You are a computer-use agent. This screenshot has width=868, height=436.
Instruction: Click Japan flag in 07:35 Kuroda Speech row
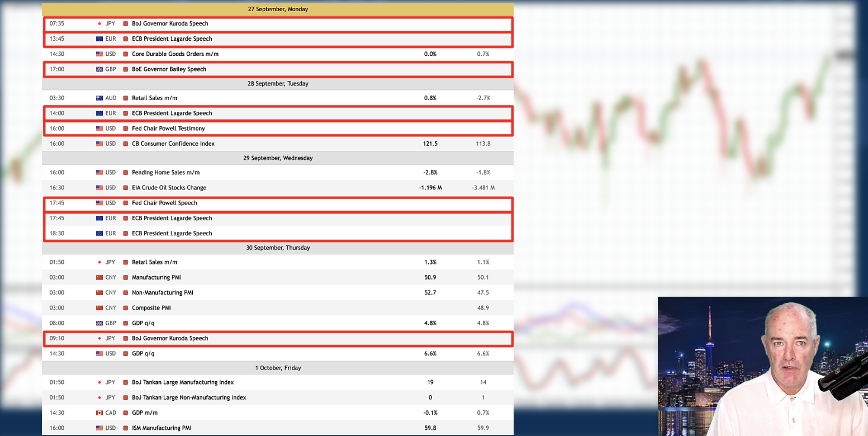tap(99, 24)
